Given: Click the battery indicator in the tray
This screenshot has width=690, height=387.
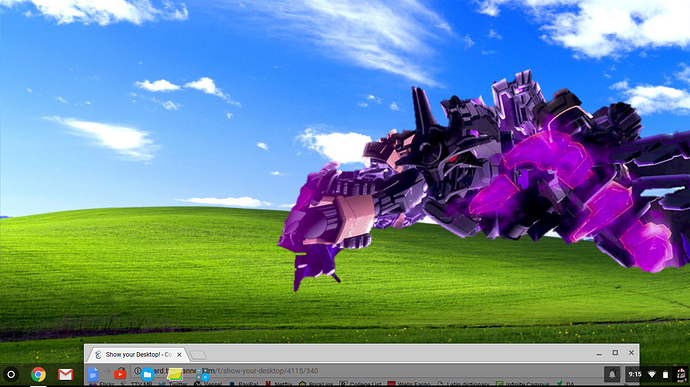Looking at the screenshot, I should [x=665, y=375].
